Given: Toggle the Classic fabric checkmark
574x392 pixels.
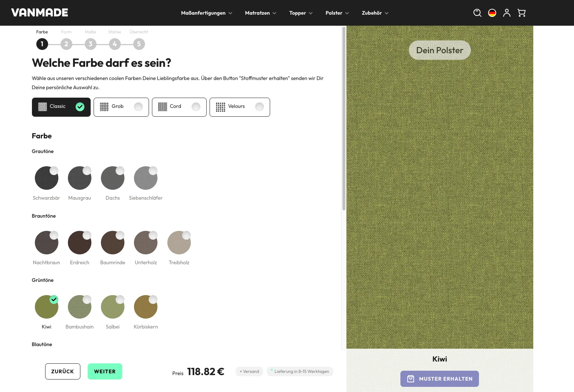Looking at the screenshot, I should click(80, 107).
